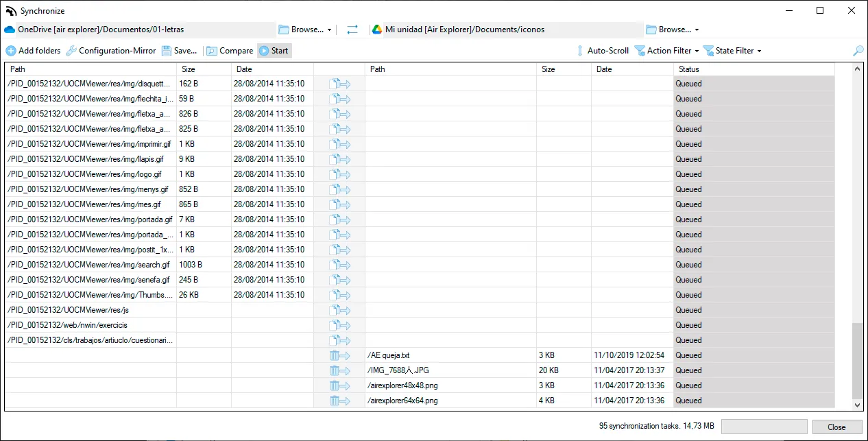Sort by Status column header
Viewport: 868px width, 441px height.
pos(754,69)
